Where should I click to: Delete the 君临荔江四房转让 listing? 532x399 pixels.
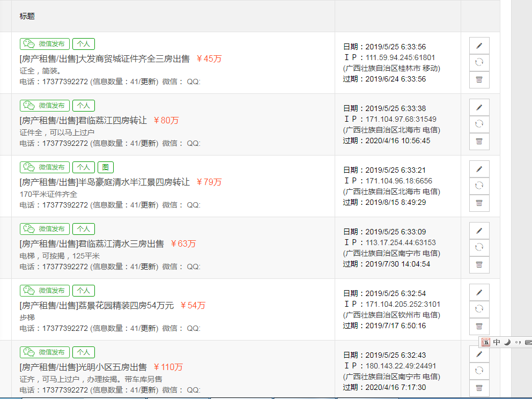(479, 142)
